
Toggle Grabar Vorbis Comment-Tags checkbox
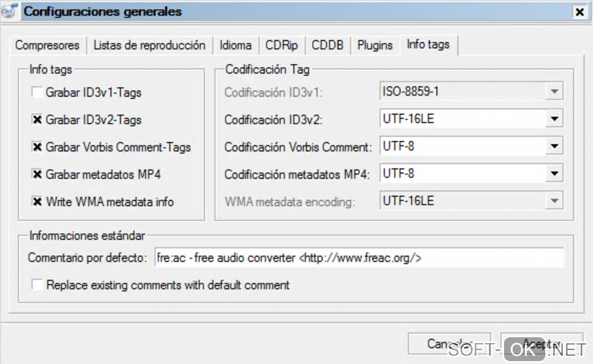coord(37,147)
